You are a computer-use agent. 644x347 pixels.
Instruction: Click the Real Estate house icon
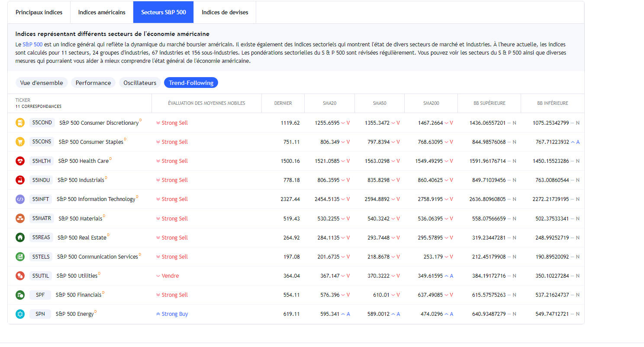[x=20, y=237]
